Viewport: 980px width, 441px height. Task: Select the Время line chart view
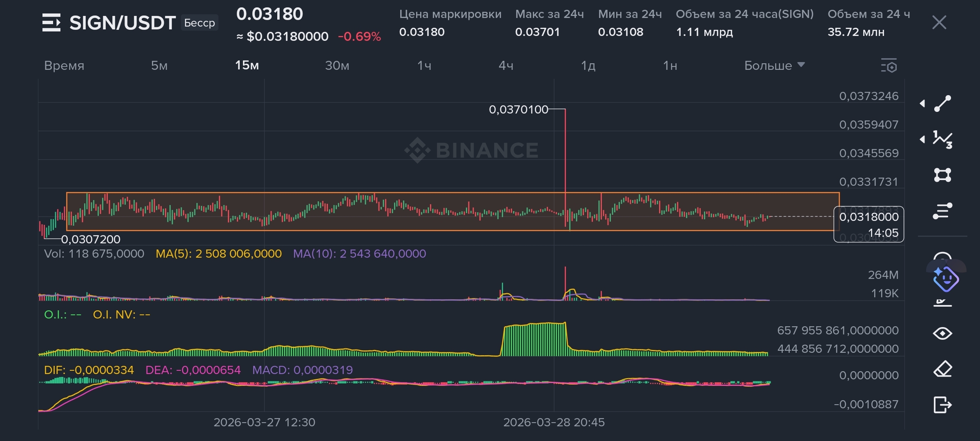click(64, 65)
